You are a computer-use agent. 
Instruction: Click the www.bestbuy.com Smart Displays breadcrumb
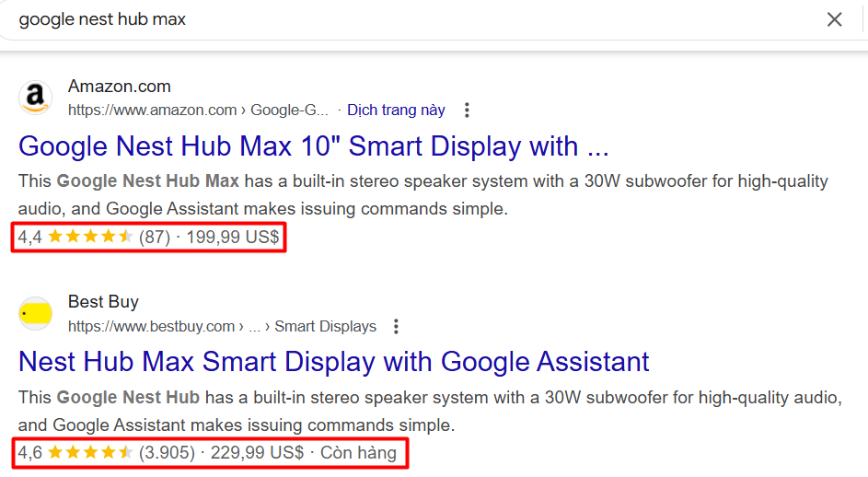[x=222, y=326]
